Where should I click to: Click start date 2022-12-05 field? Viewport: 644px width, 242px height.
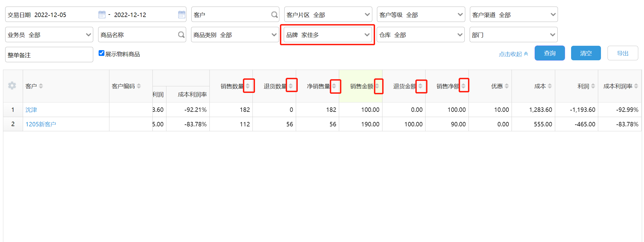pyautogui.click(x=50, y=15)
